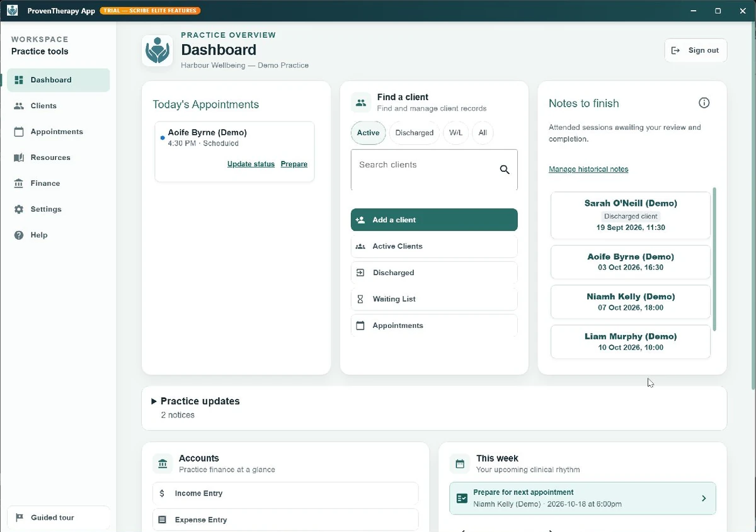Image resolution: width=756 pixels, height=532 pixels.
Task: Click the app icon in the title bar
Action: coord(12,11)
